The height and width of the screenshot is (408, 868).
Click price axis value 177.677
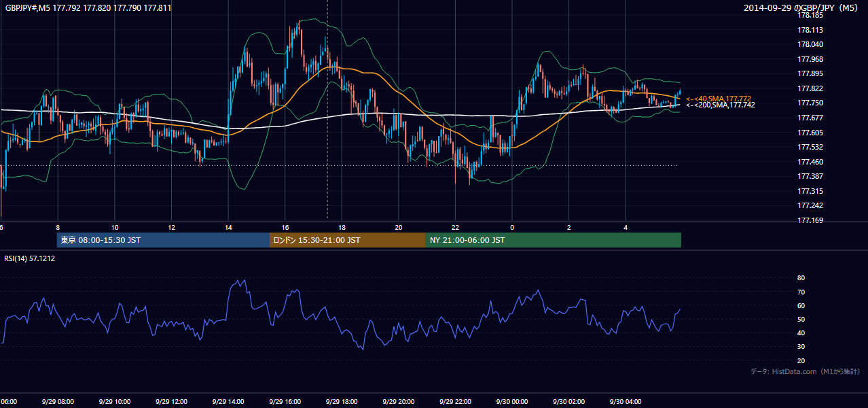point(810,118)
